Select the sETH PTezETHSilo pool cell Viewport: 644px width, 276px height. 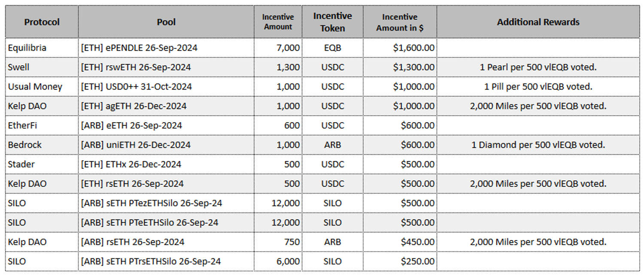[152, 203]
